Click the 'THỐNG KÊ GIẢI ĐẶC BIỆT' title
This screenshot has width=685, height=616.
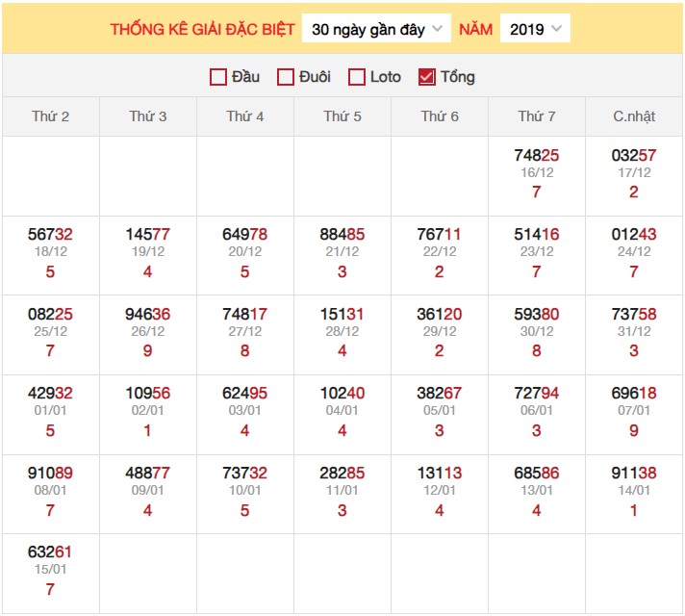(202, 29)
